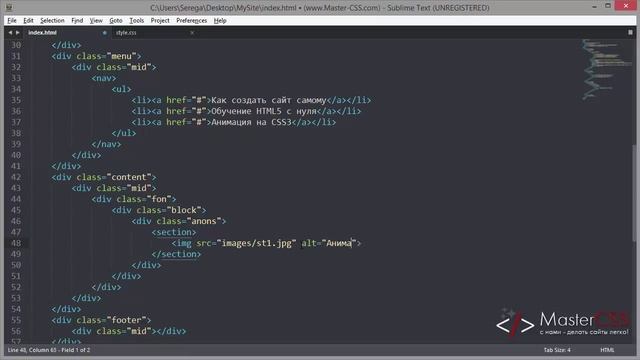Click the text 'Обучение HTML5 с нуля'
Screen dimensions: 640x360
pos(264,111)
